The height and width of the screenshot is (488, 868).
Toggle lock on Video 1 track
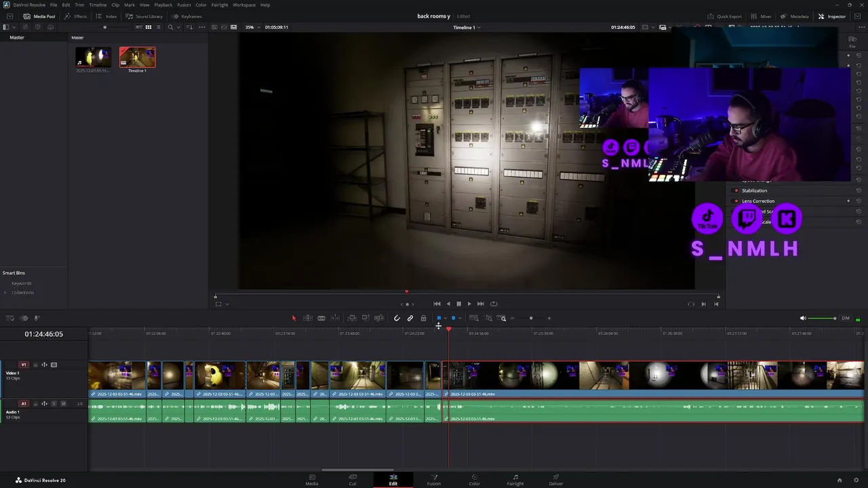click(x=35, y=365)
